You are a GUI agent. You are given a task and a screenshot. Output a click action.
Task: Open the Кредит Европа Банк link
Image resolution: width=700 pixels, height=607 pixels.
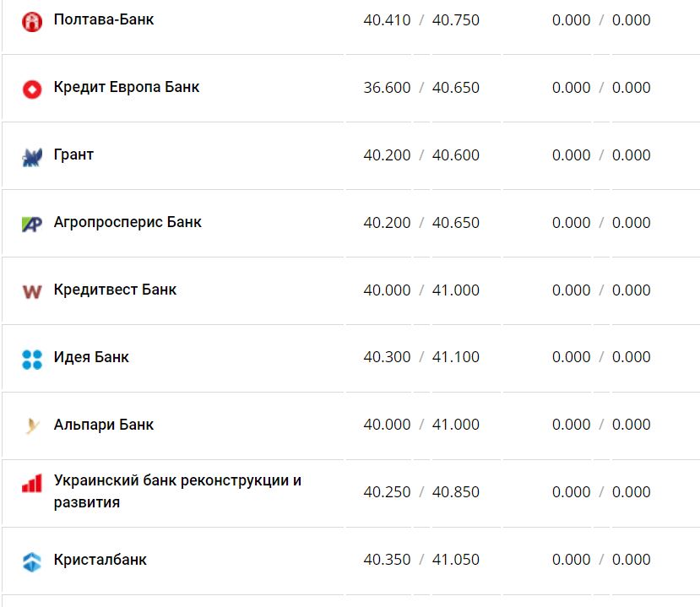126,87
